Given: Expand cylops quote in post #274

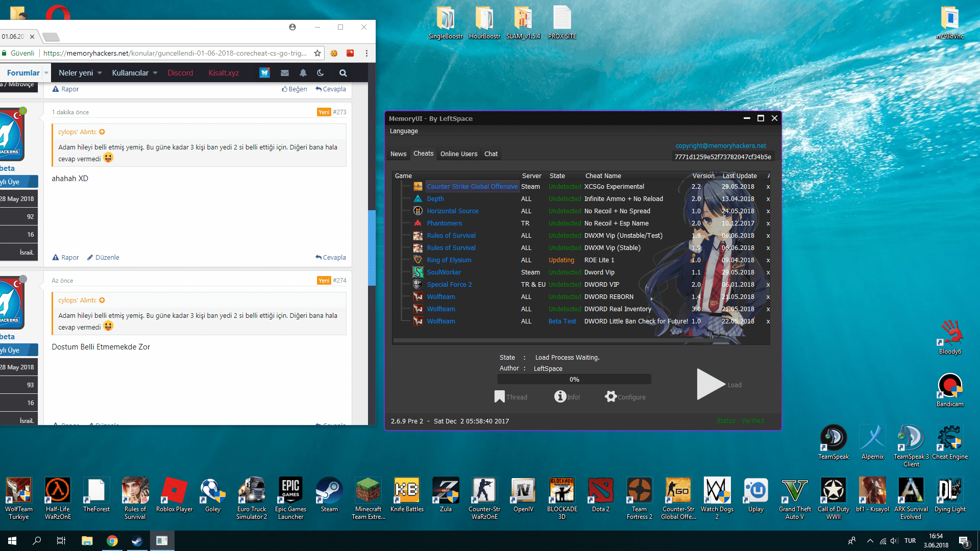Looking at the screenshot, I should pyautogui.click(x=102, y=300).
